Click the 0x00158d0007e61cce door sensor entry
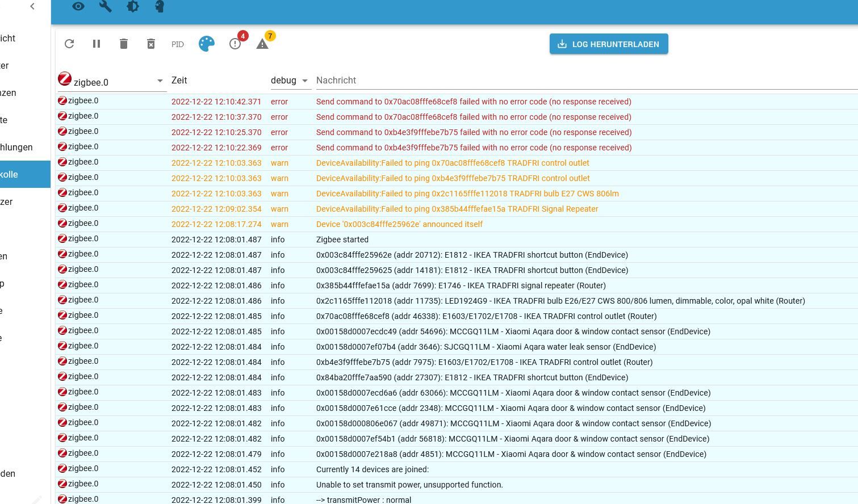 [511, 408]
